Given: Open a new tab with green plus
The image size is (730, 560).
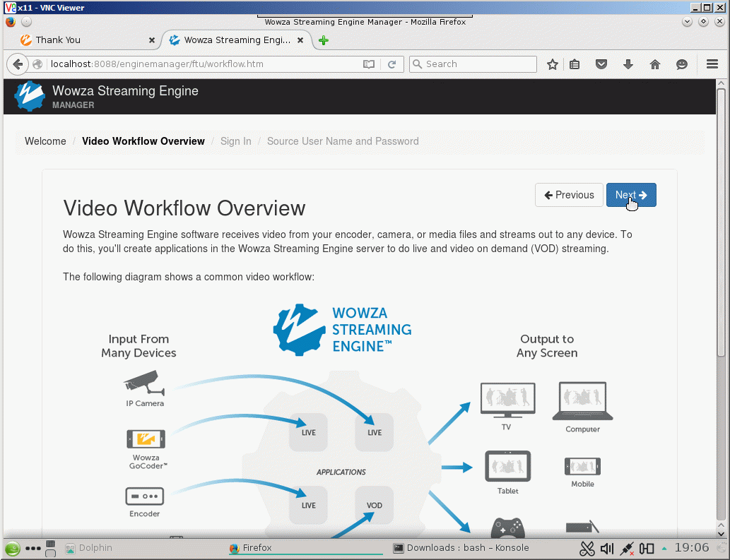Looking at the screenshot, I should [324, 40].
